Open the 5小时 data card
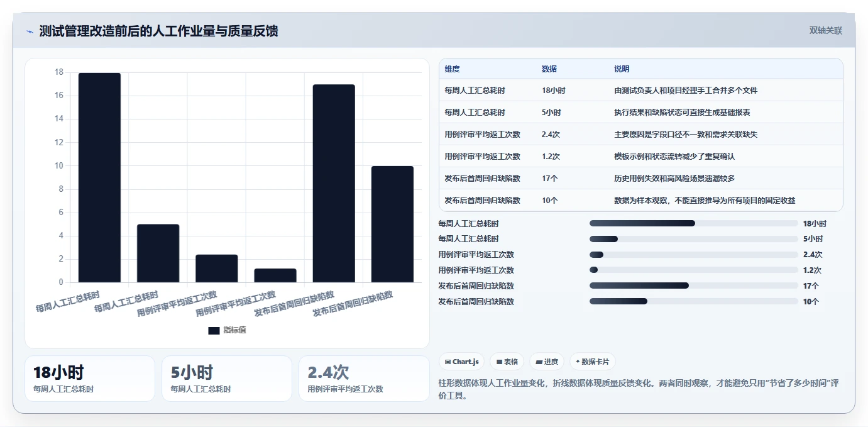The height and width of the screenshot is (427, 868). (227, 379)
